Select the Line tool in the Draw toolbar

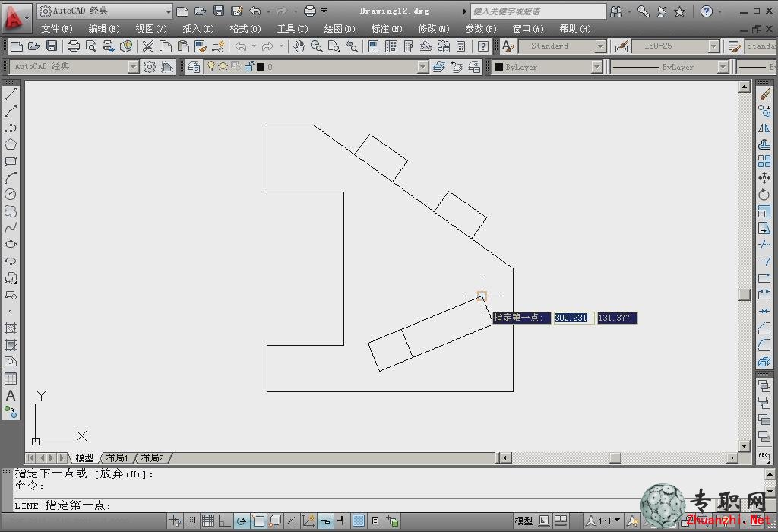[11, 94]
